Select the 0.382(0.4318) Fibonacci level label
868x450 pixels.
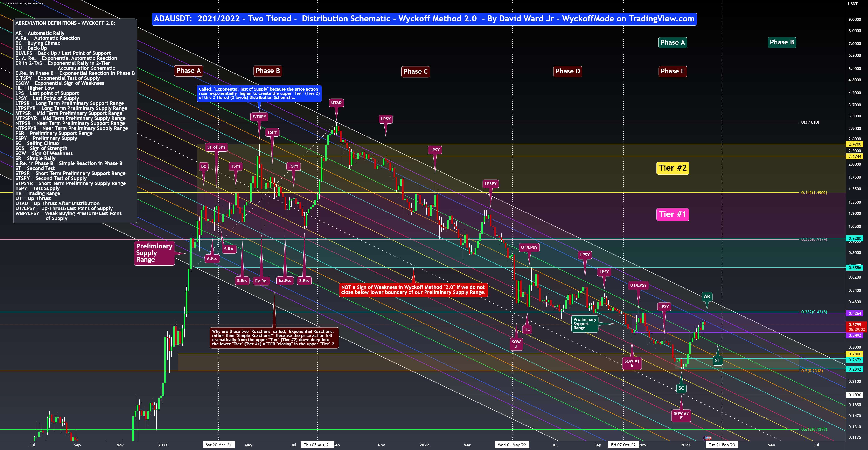click(x=814, y=312)
